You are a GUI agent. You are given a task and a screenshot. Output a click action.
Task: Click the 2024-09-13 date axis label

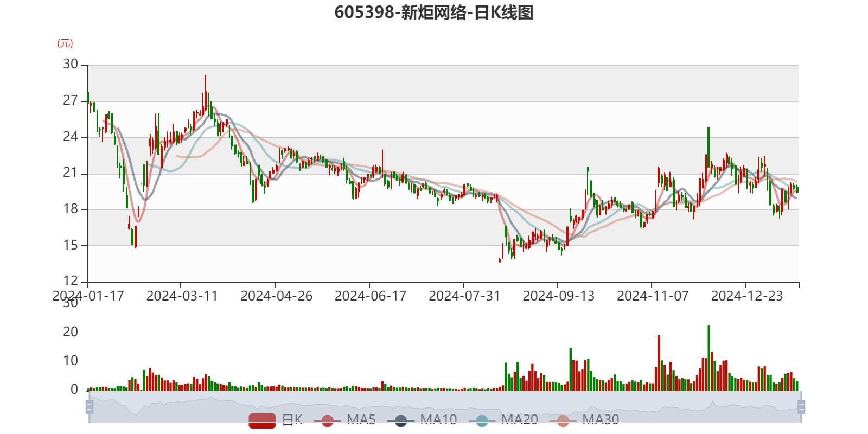pyautogui.click(x=558, y=296)
